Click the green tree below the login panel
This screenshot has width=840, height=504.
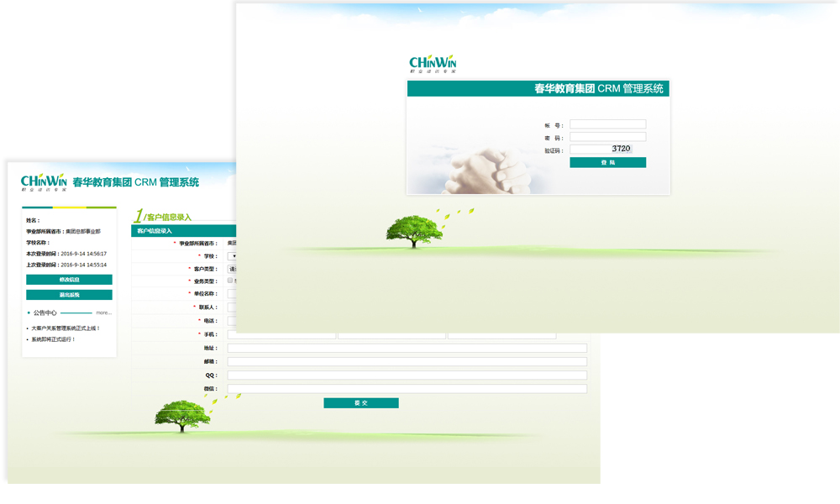[414, 230]
